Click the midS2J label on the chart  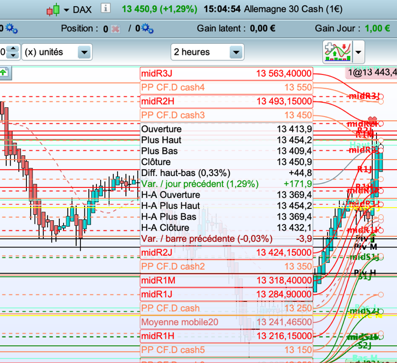(x=364, y=311)
